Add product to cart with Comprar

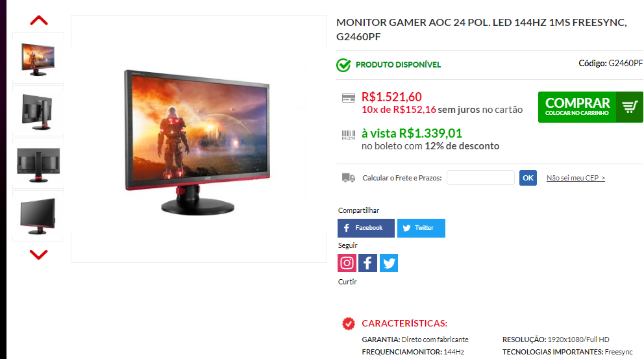point(590,107)
